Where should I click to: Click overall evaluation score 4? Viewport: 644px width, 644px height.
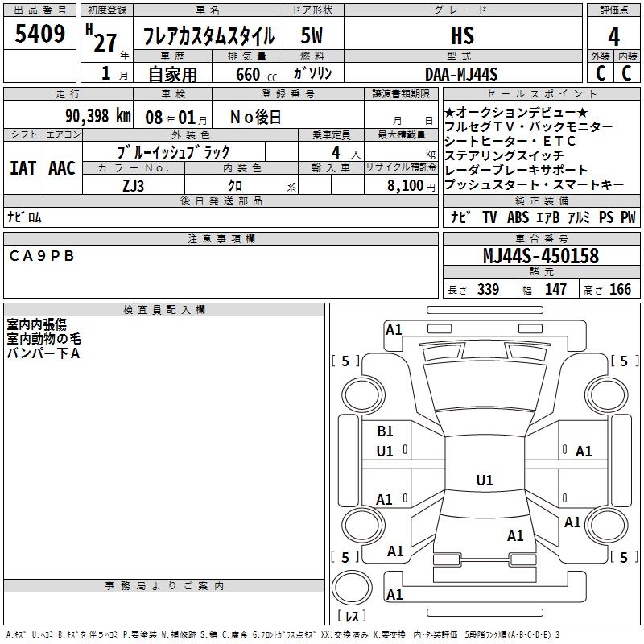tap(613, 36)
